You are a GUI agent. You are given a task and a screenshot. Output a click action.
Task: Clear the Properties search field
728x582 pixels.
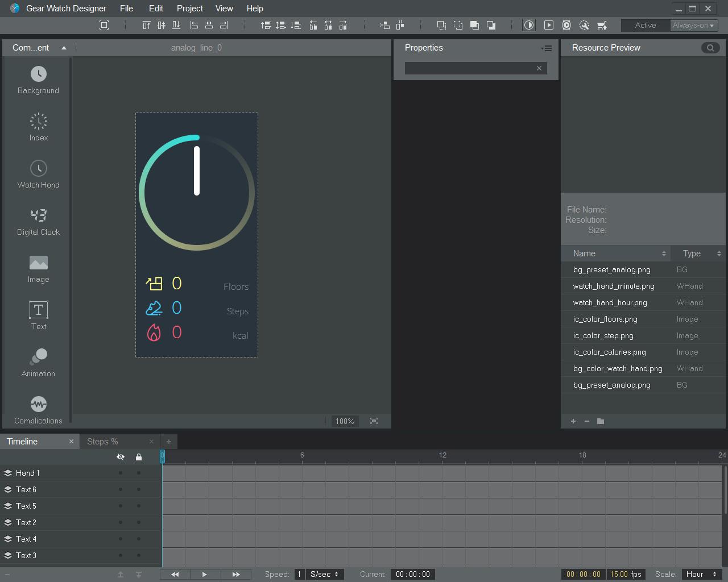click(x=539, y=68)
